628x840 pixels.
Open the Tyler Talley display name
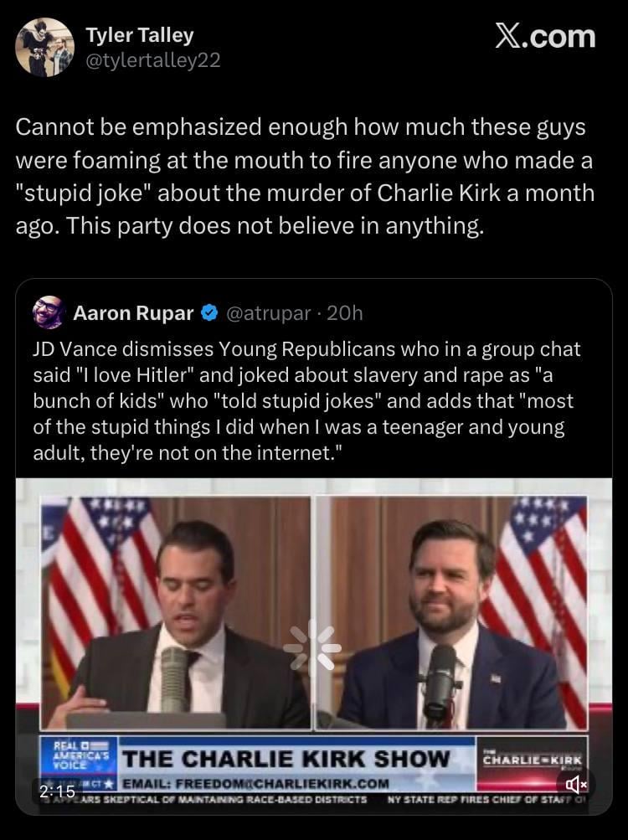(x=139, y=35)
